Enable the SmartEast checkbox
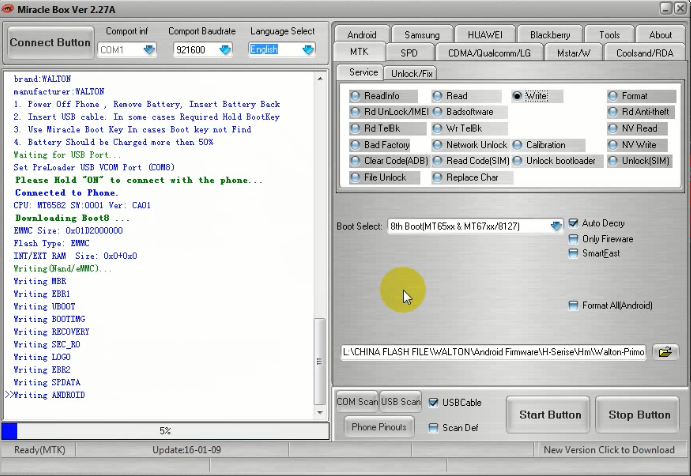The width and height of the screenshot is (691, 476). click(x=573, y=253)
